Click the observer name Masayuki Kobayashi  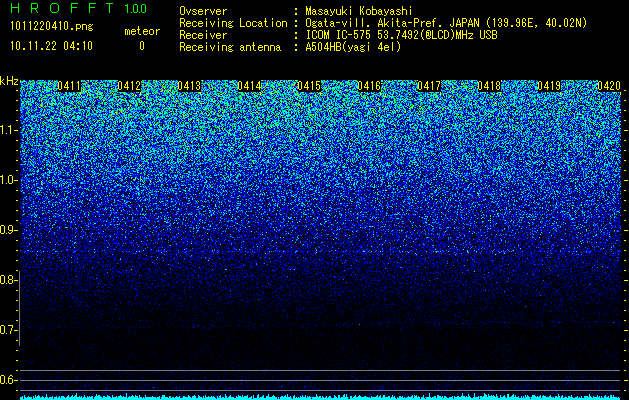tap(359, 11)
